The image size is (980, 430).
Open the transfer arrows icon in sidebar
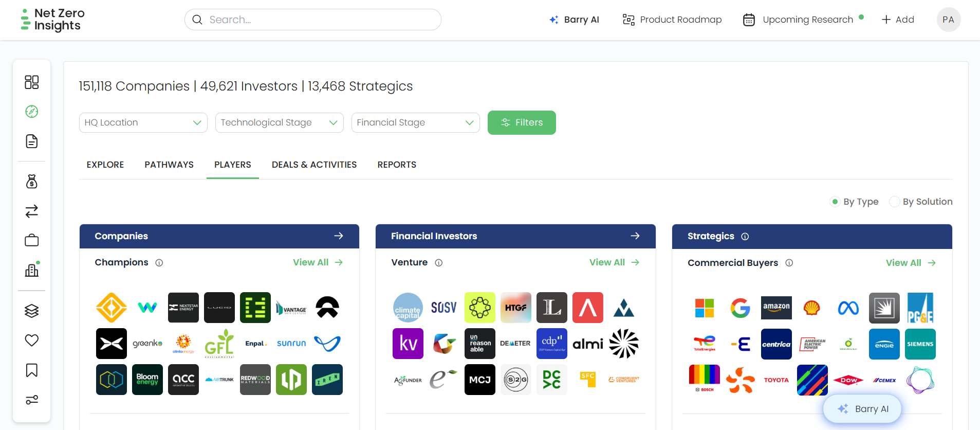pos(32,211)
